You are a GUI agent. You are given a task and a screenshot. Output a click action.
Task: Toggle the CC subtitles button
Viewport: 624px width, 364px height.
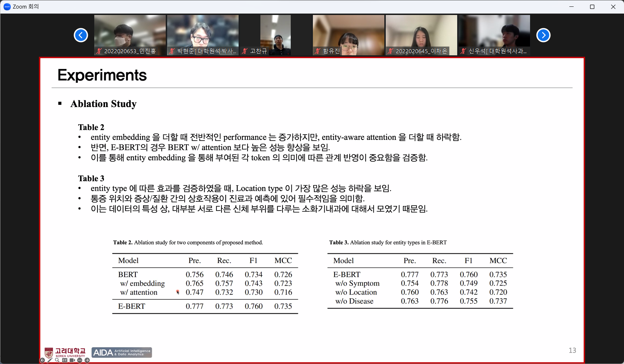(65, 360)
